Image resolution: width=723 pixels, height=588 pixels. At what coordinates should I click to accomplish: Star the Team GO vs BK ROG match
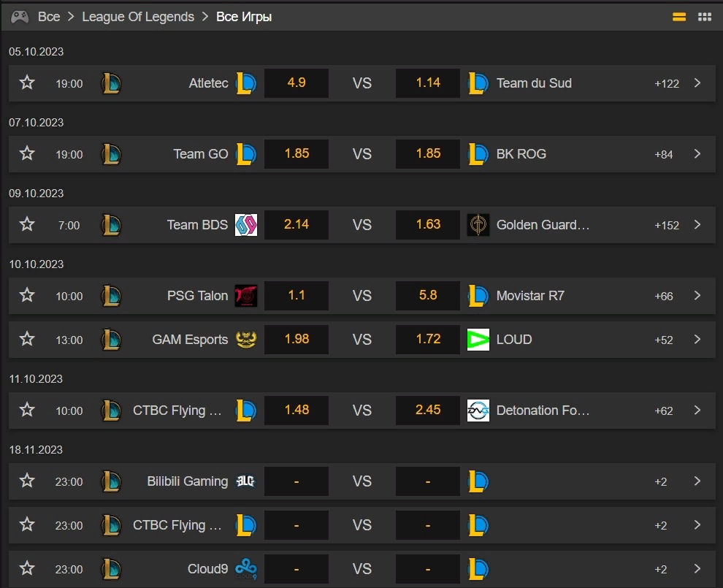(x=27, y=154)
